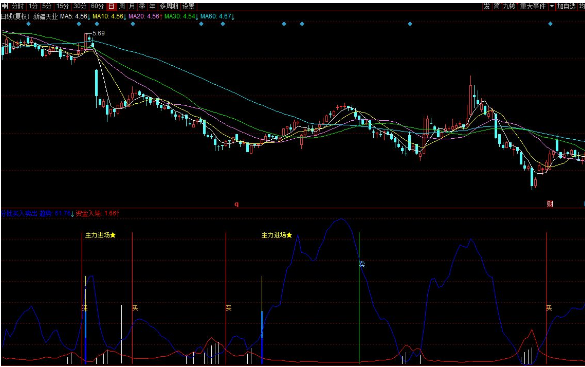Click the first blue diamond event marker
The image size is (585, 367).
pyautogui.click(x=29, y=24)
